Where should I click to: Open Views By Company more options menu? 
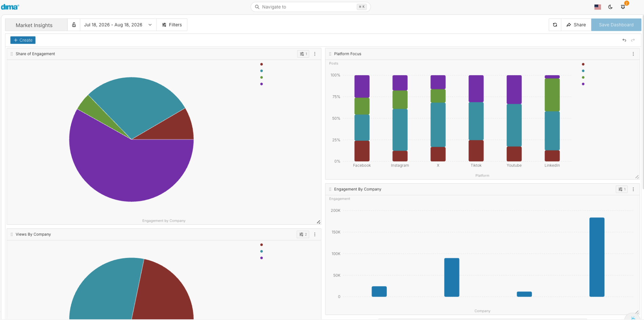point(315,234)
